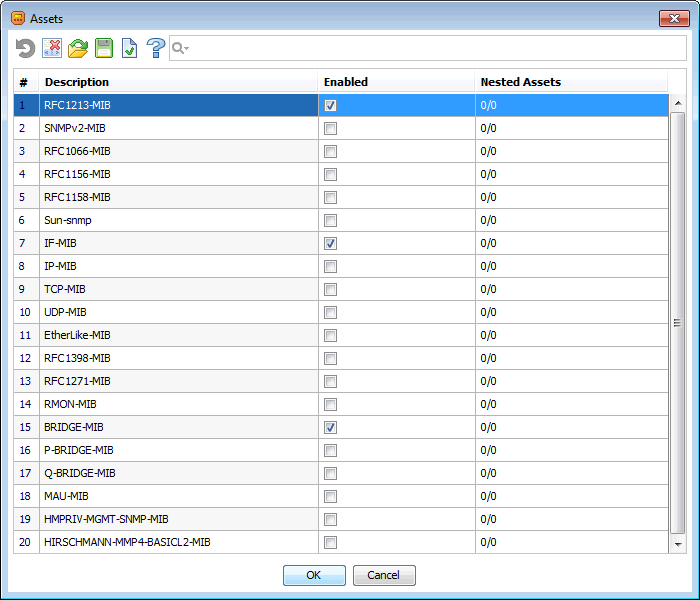Close the Assets dialog window

point(674,18)
